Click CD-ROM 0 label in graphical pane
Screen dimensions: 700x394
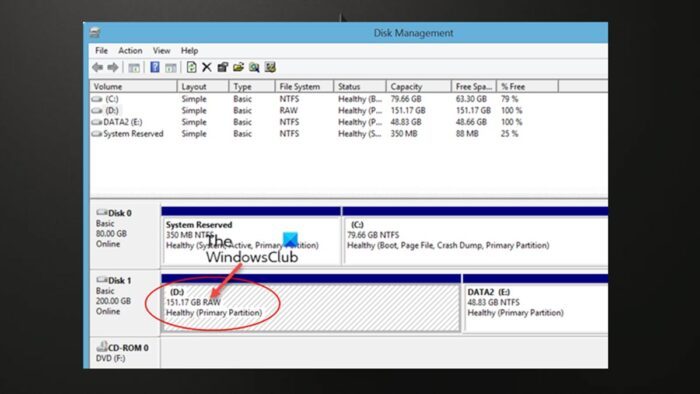click(x=128, y=348)
